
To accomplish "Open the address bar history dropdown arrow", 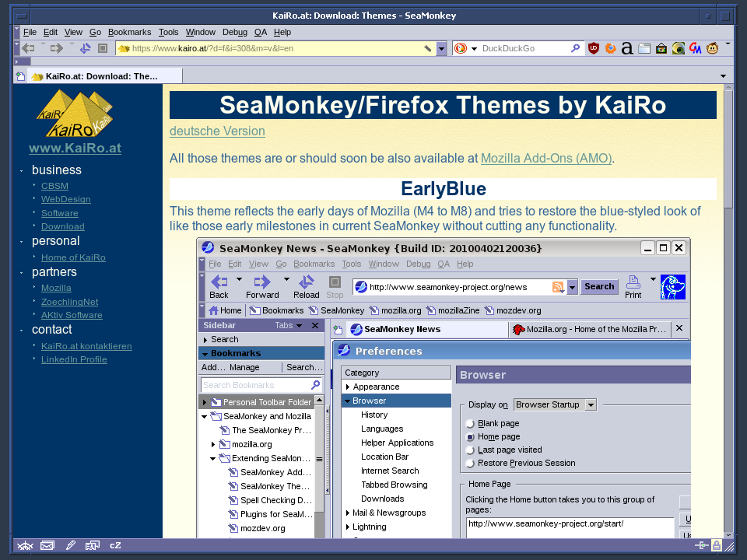I will tap(441, 48).
